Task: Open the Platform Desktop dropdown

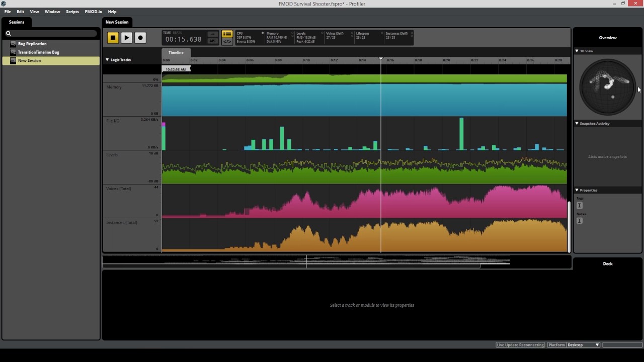Action: [x=583, y=345]
